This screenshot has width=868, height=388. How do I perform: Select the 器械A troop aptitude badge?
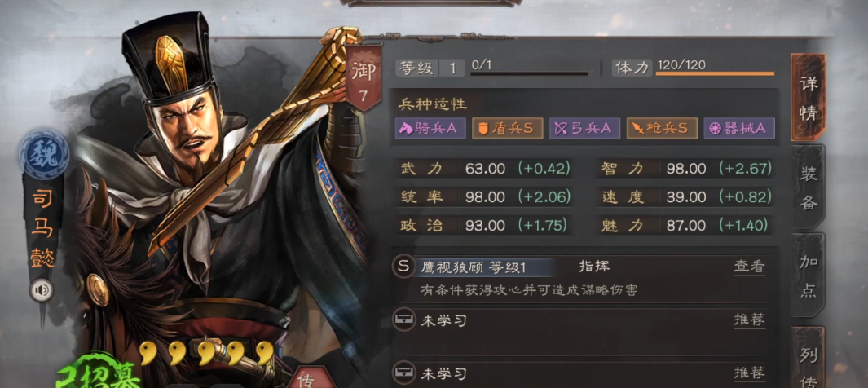739,129
